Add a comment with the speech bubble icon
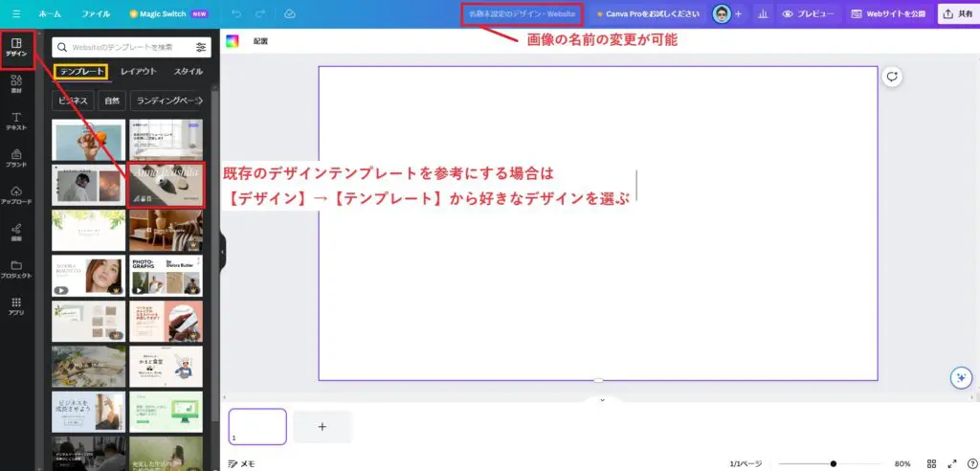The height and width of the screenshot is (471, 980). click(892, 77)
